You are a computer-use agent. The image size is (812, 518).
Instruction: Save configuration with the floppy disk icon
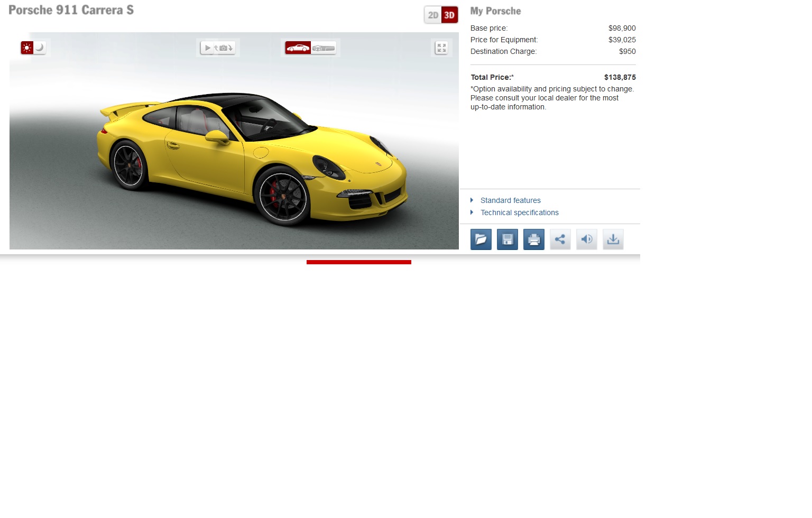(x=507, y=239)
